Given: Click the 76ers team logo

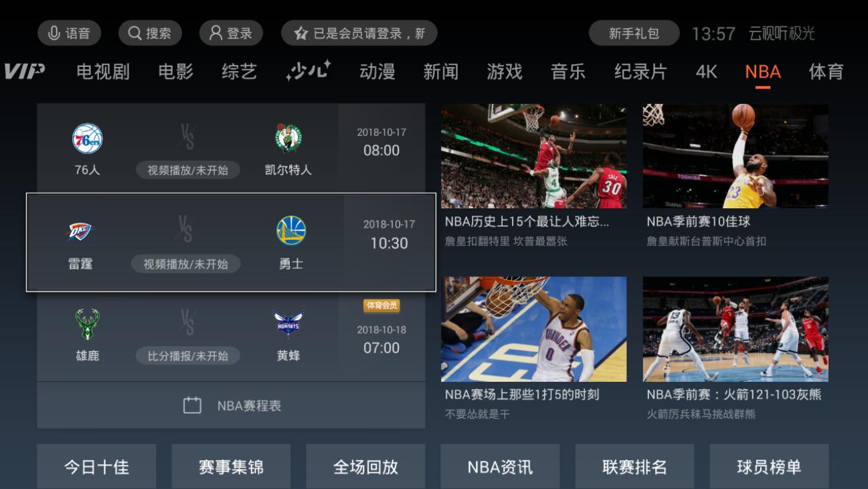Looking at the screenshot, I should tap(88, 139).
